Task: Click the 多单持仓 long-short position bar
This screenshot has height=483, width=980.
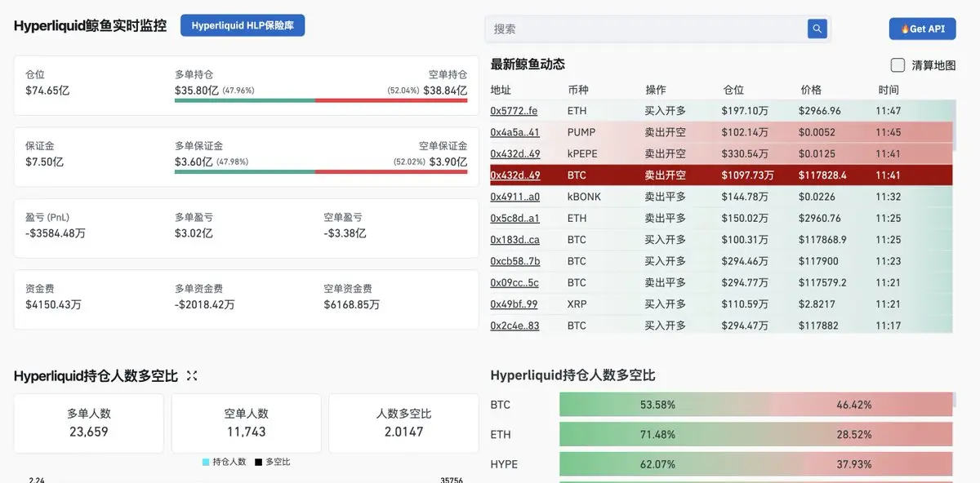Action: 321,100
